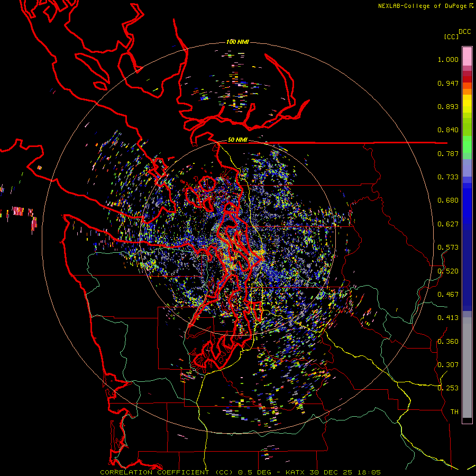Viewport: 476px width, 476px height.
Task: Pick the yellow segment of the color scale
Action: coord(467,104)
